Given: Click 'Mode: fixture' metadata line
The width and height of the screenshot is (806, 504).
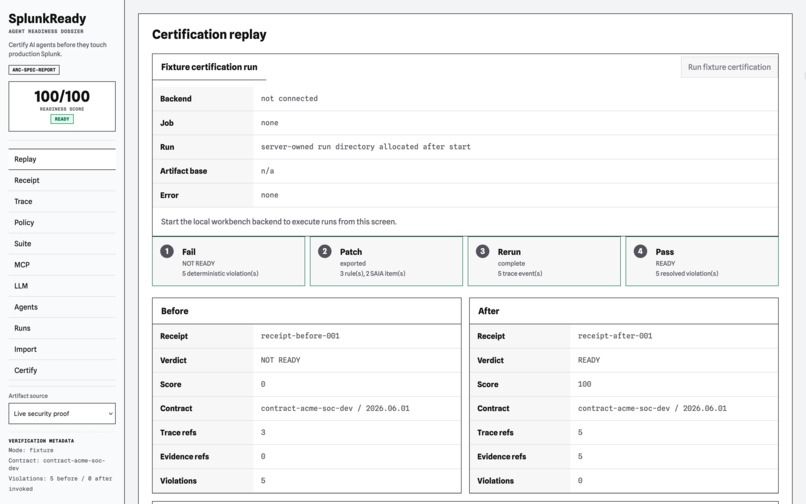Looking at the screenshot, I should pyautogui.click(x=31, y=450).
